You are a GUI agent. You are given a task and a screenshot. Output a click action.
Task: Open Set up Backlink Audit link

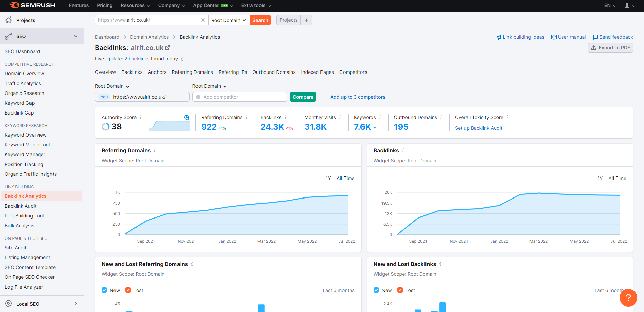[x=478, y=128]
